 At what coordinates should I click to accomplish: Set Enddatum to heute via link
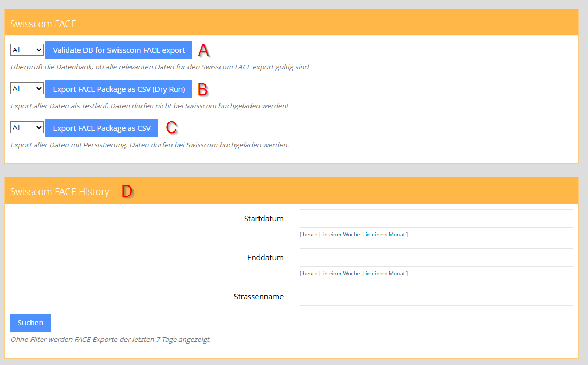[x=310, y=274]
